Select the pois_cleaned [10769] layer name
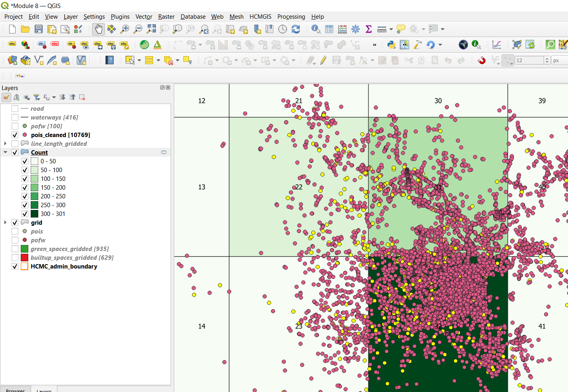 (60, 135)
